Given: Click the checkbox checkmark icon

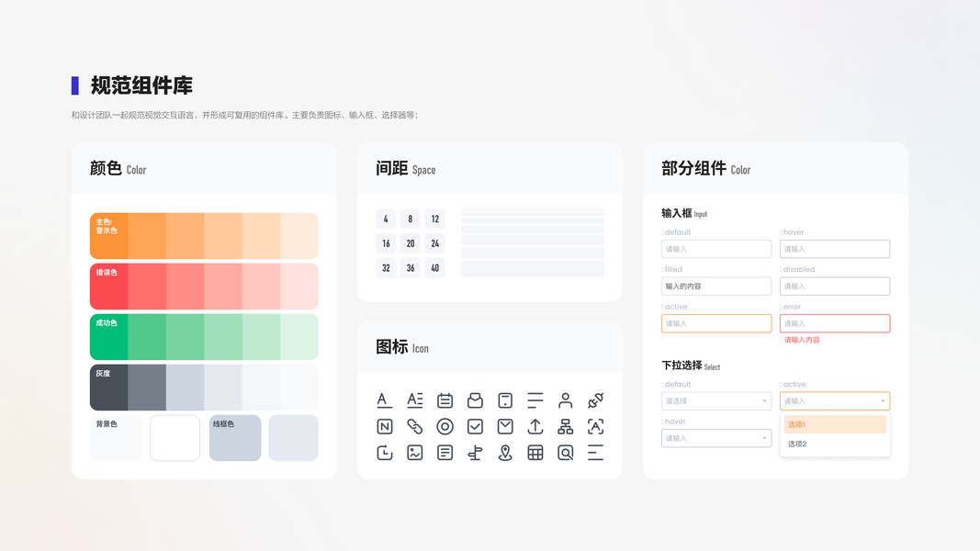Looking at the screenshot, I should [475, 427].
